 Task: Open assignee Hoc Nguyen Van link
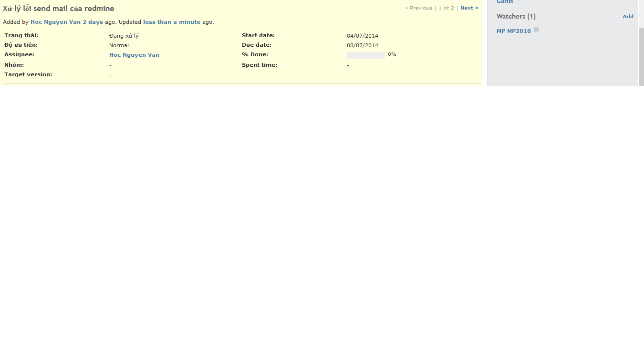tap(134, 55)
